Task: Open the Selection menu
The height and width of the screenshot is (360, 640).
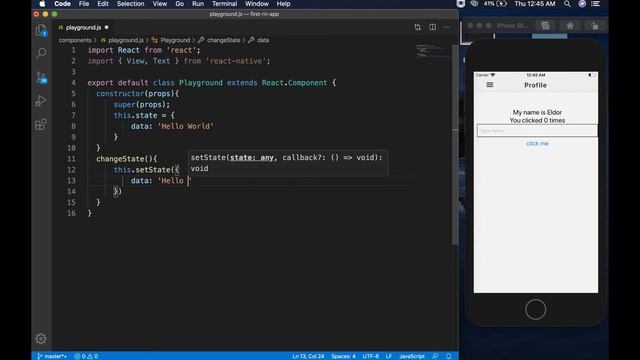Action: click(130, 4)
